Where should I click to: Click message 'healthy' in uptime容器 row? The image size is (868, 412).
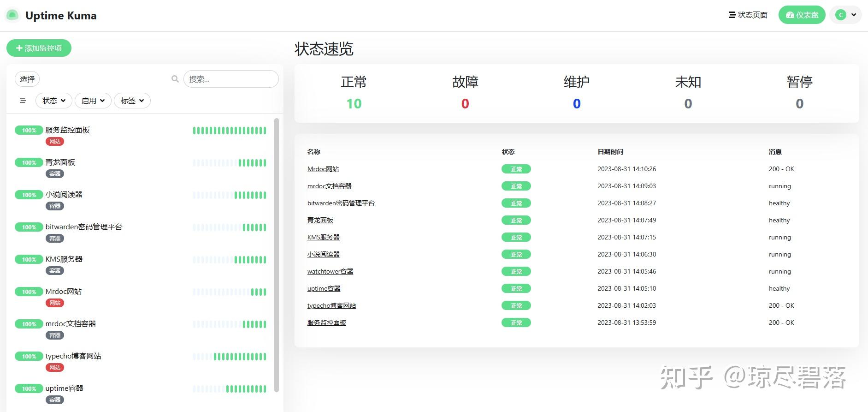779,288
